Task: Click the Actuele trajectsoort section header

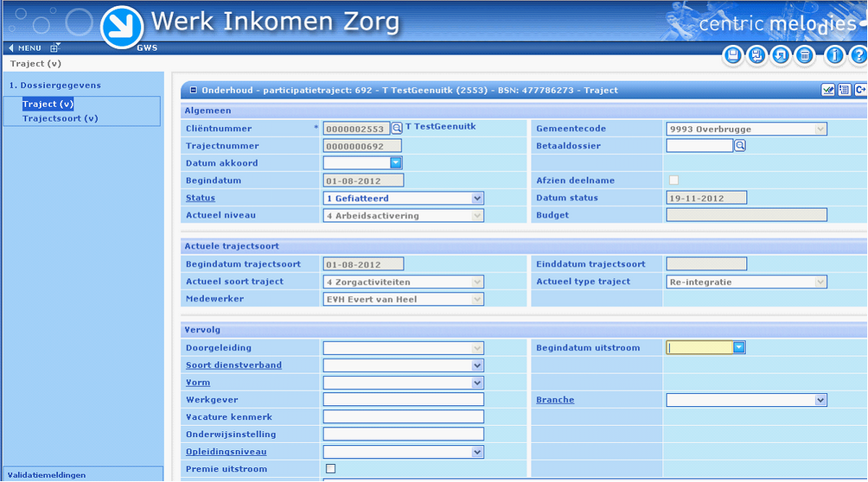Action: click(524, 246)
